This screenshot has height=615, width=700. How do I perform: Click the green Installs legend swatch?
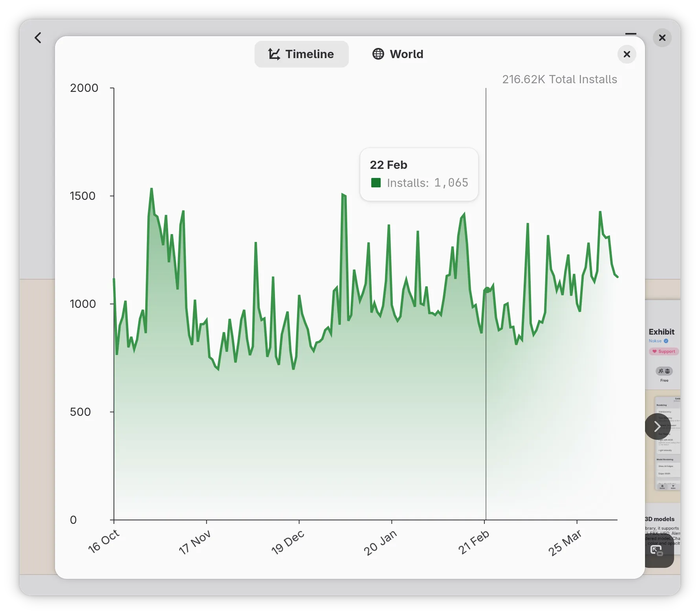tap(376, 183)
